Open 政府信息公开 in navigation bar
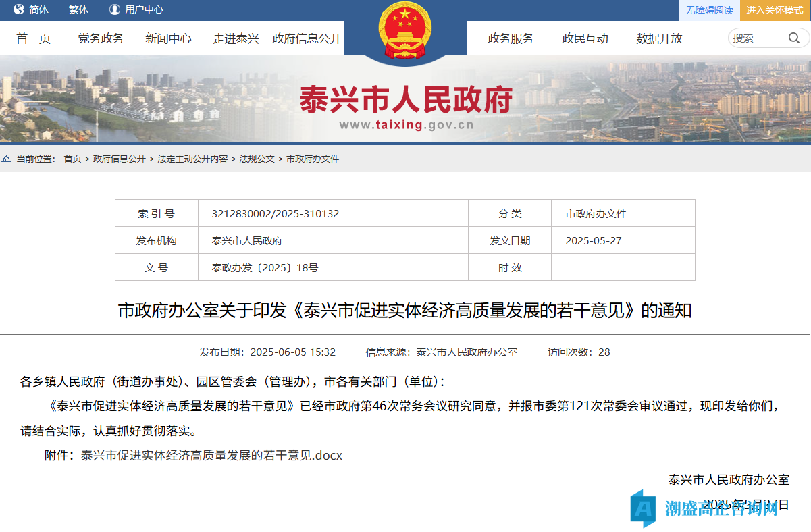Screen dimensions: 811x532 [307, 38]
